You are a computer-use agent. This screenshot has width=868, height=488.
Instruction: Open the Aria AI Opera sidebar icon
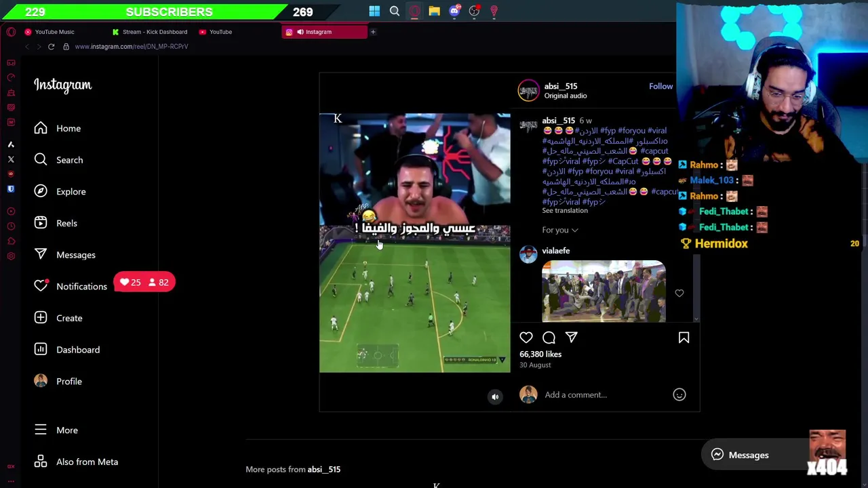pos(11,144)
